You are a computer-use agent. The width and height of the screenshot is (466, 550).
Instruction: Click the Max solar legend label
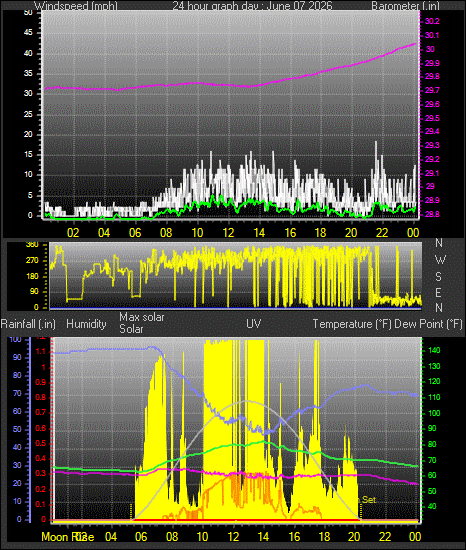142,317
